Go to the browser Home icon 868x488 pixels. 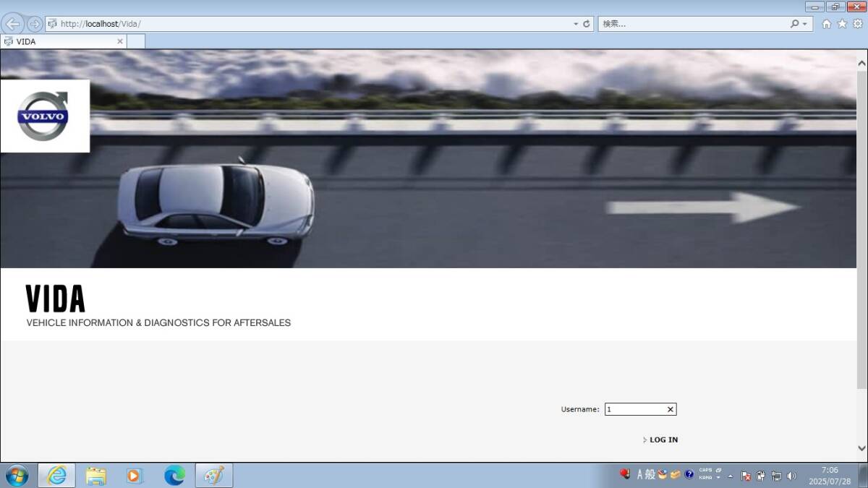827,24
